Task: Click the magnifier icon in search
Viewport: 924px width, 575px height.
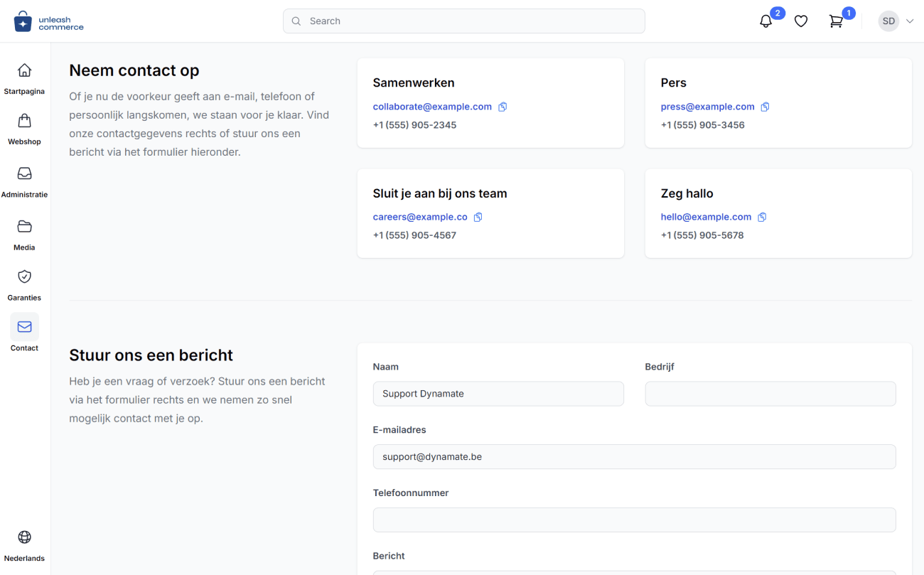Action: [296, 21]
